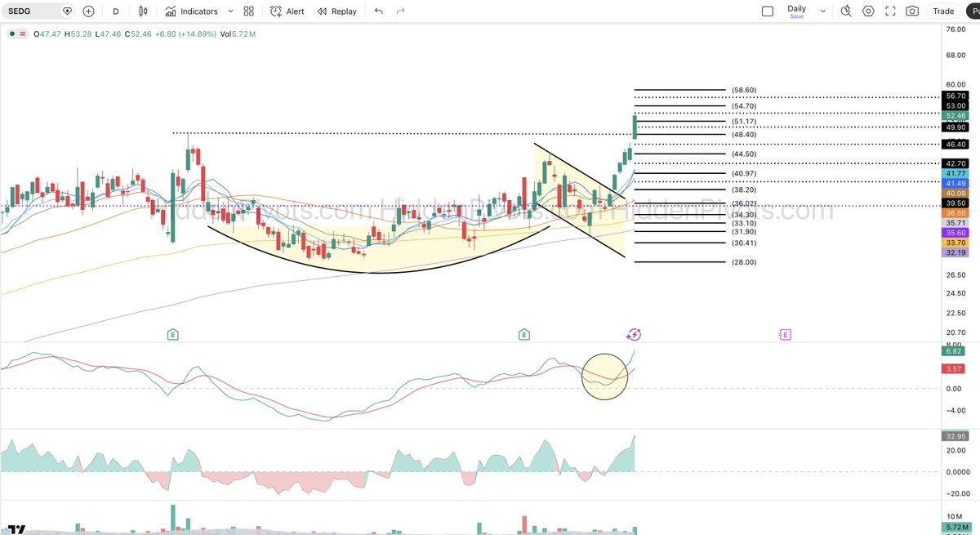Click the (54.70) level label

click(744, 106)
